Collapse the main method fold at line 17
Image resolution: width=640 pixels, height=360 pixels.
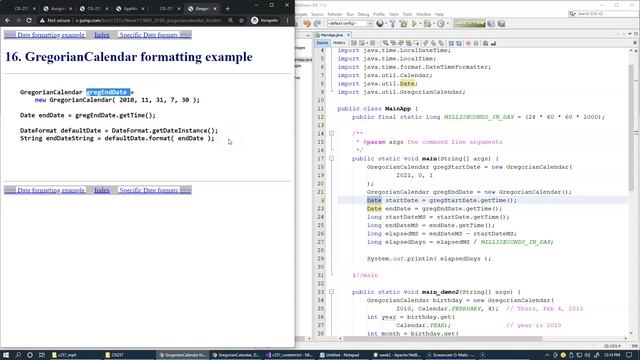point(331,158)
